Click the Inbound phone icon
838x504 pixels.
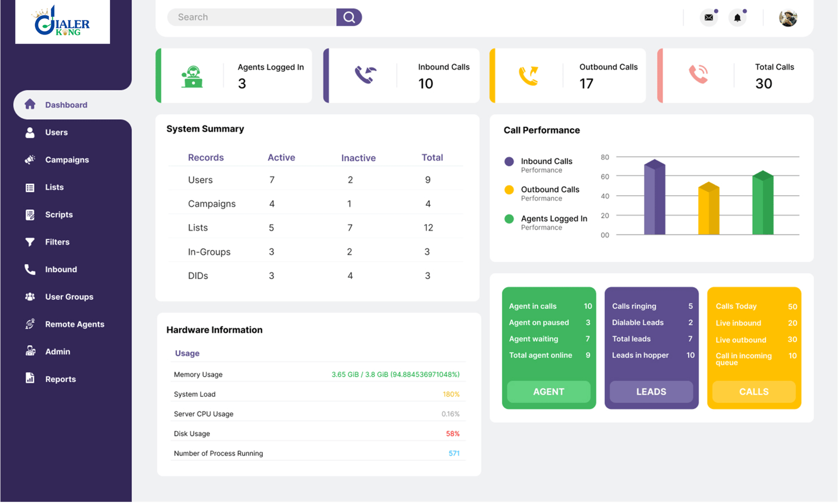(30, 269)
